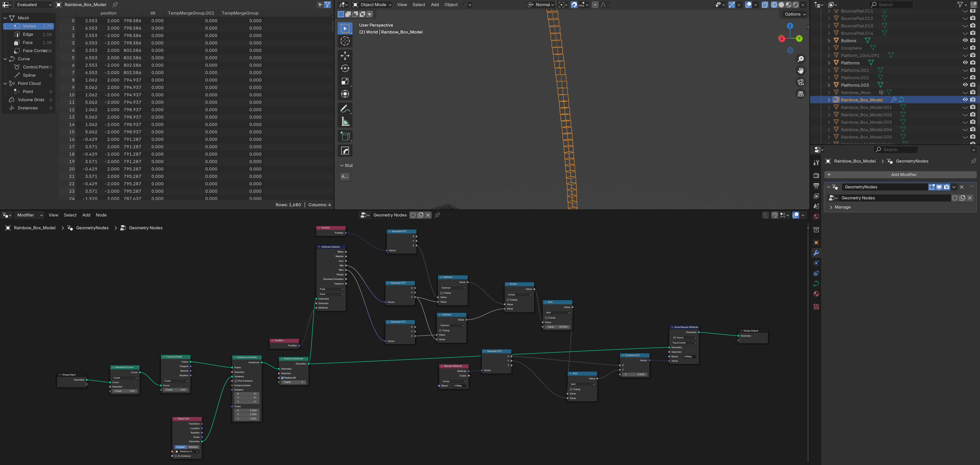The image size is (980, 465).
Task: Toggle camera view icon in viewport
Action: click(800, 82)
